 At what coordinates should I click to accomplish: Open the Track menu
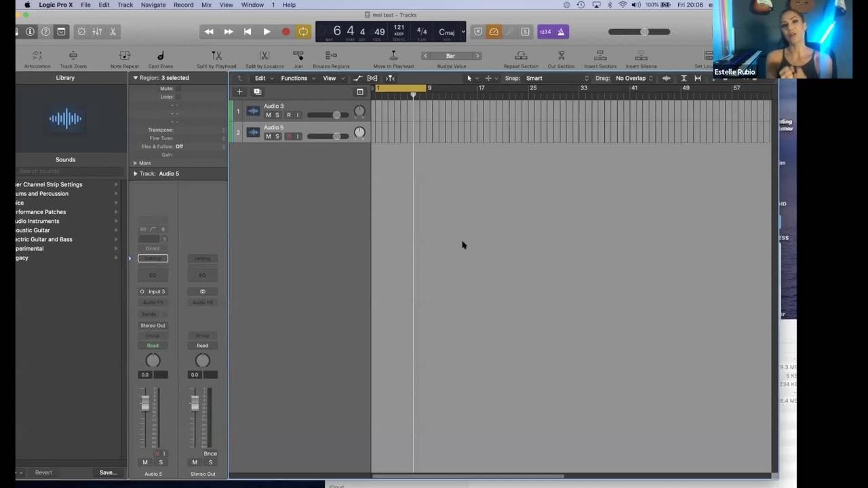click(x=125, y=5)
